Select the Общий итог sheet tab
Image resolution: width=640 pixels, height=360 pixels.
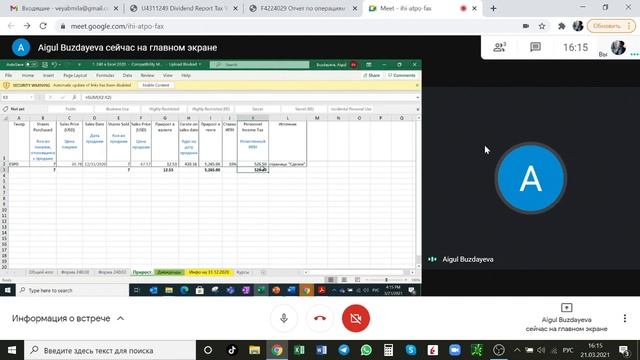(x=41, y=272)
